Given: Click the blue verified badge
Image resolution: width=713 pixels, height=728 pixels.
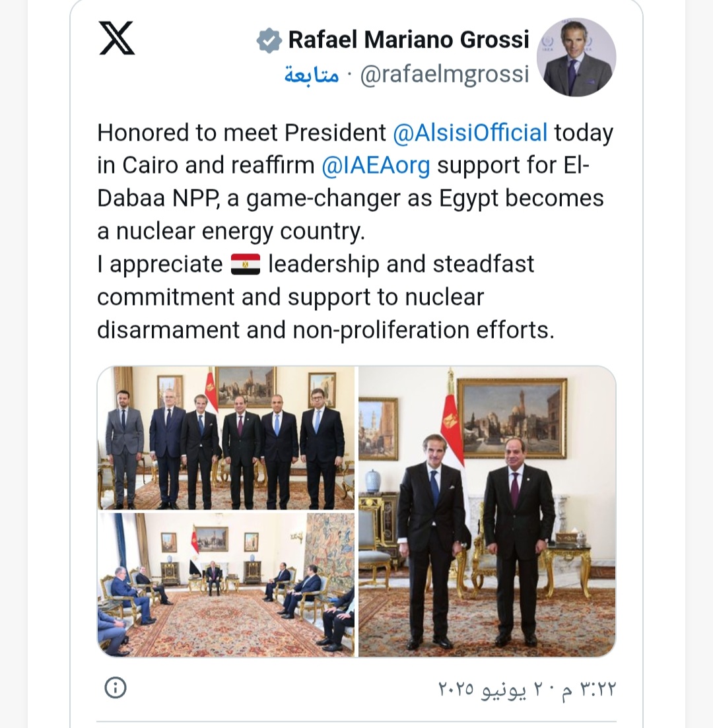Looking at the screenshot, I should pos(269,40).
